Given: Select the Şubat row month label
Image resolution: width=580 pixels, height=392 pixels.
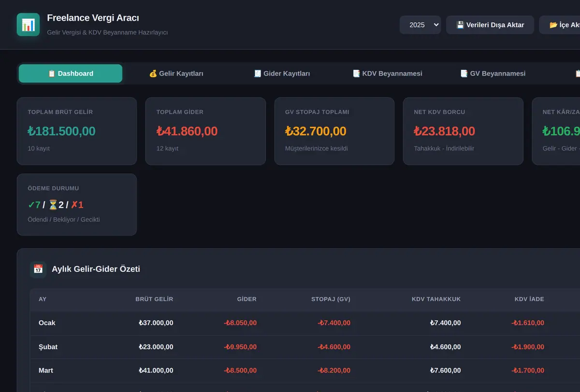Looking at the screenshot, I should (x=48, y=347).
